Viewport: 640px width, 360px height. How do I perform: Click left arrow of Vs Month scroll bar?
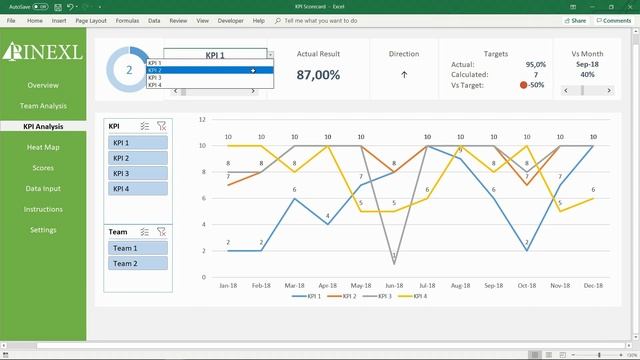tap(566, 90)
